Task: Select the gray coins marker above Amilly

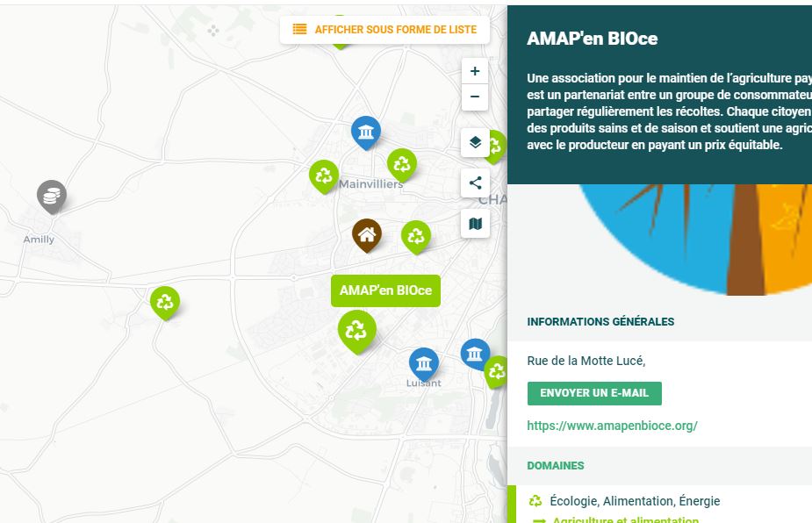Action: (52, 196)
